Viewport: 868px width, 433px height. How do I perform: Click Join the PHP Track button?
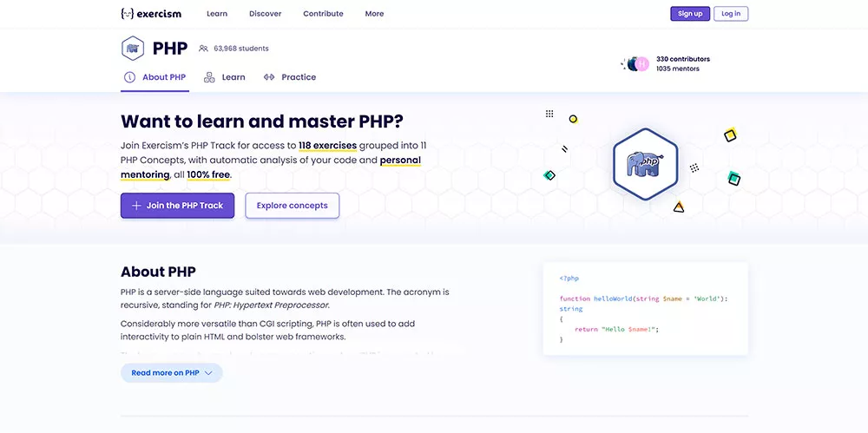click(x=177, y=206)
